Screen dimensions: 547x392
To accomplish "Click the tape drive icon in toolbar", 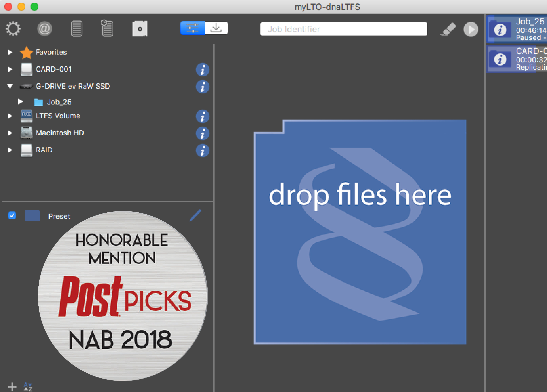I will coord(140,29).
